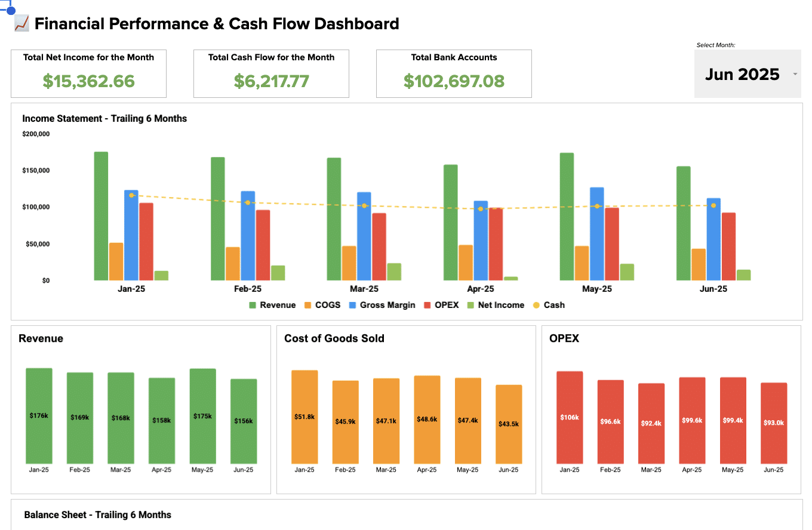The image size is (812, 530).
Task: Click the $51.8k bar in Cost of Goods Sold
Action: (x=305, y=417)
